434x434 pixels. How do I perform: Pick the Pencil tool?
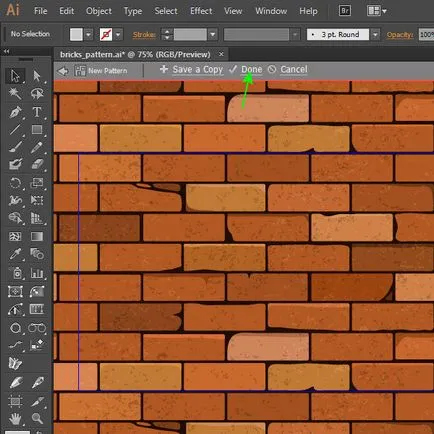click(x=37, y=147)
